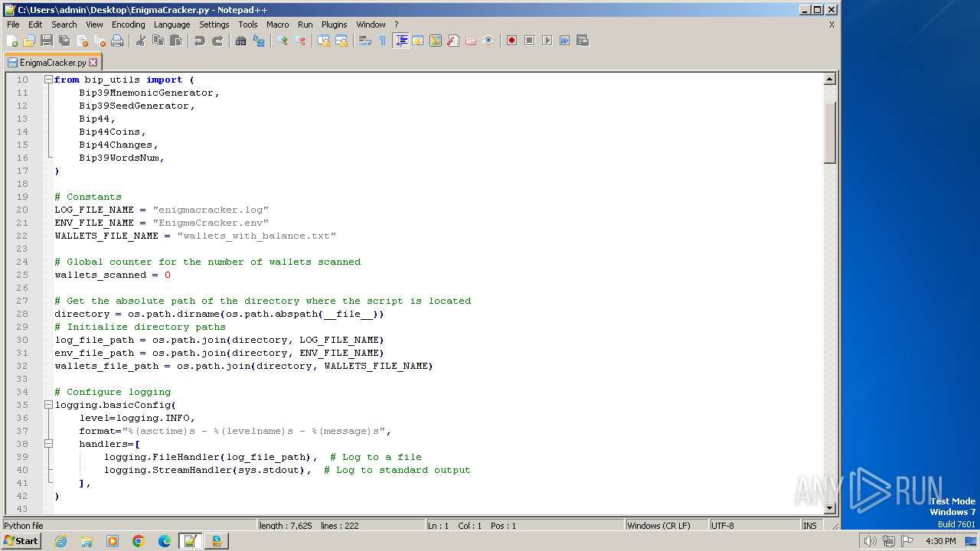Cut selection with the scissors icon
The image size is (980, 551).
141,41
